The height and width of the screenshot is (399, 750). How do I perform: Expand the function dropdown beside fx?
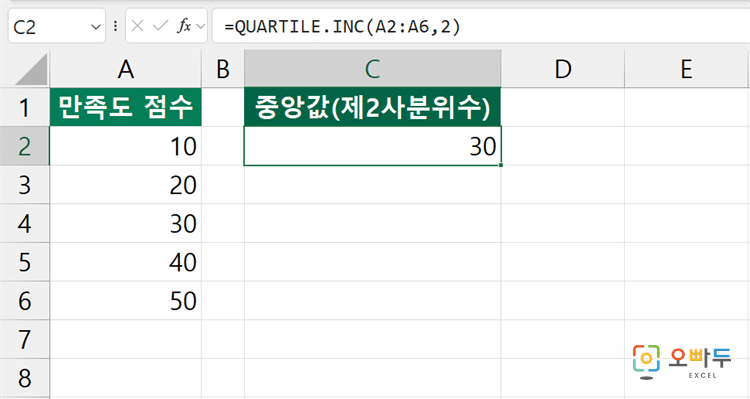click(200, 27)
